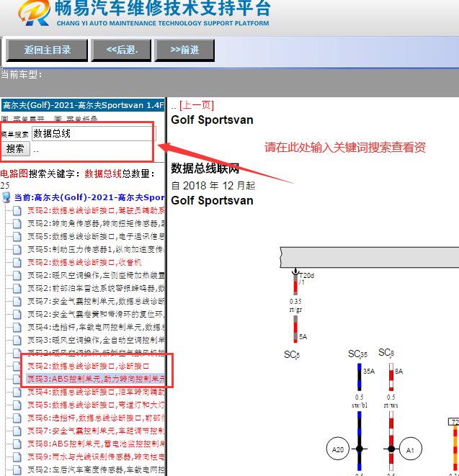This screenshot has width=459, height=476.
Task: Click the SC5 fuse label in diagram
Action: coord(292,354)
